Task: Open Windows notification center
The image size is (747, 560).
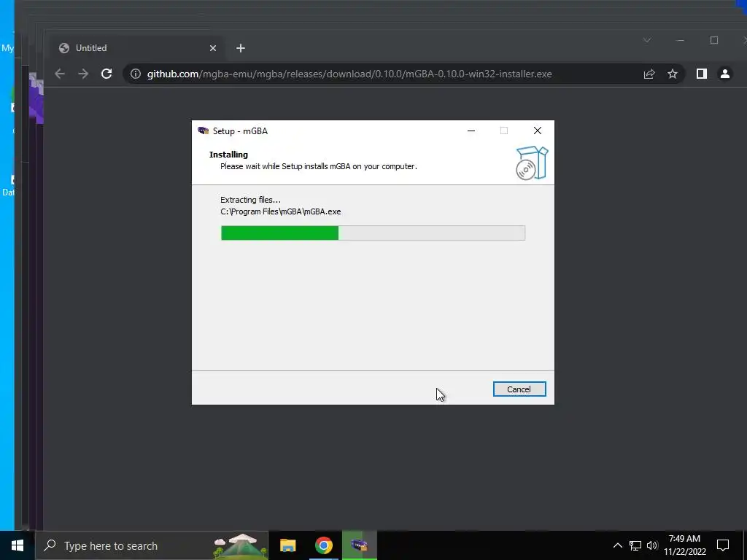Action: point(723,545)
